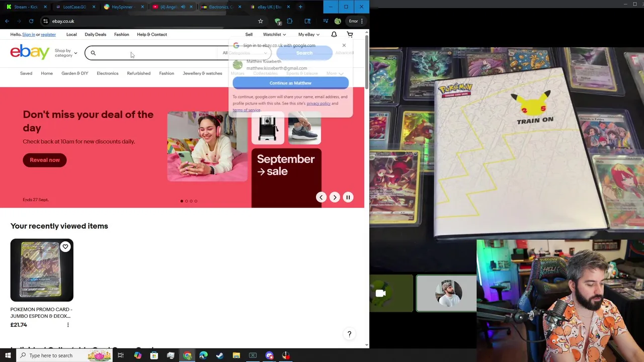Pause the banner carousel
This screenshot has width=644, height=362.
(348, 197)
